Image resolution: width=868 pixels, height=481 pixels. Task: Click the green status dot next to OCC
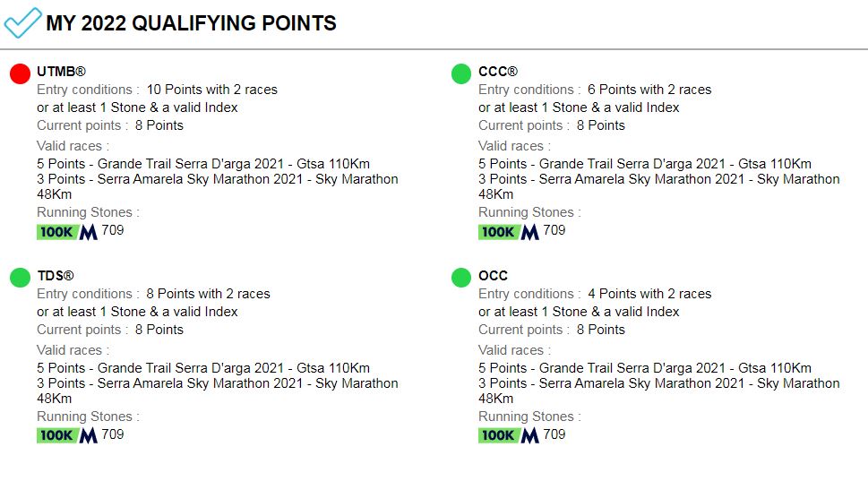point(461,278)
